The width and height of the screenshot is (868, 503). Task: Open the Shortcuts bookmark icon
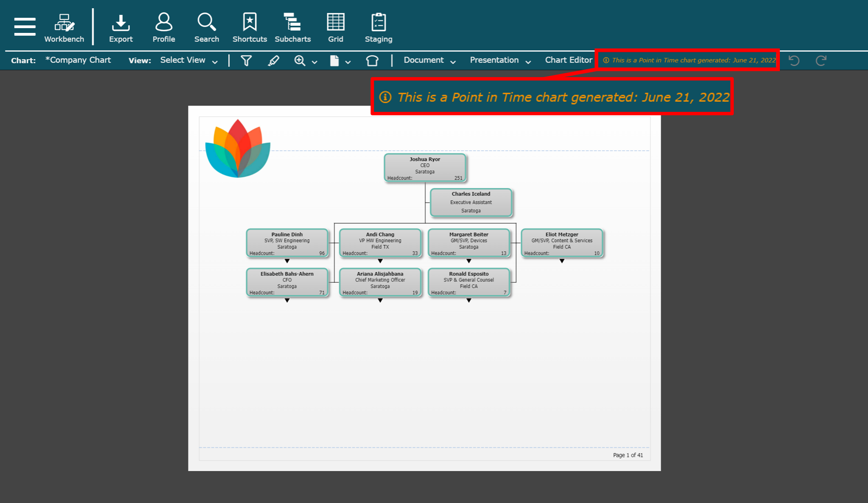click(249, 28)
